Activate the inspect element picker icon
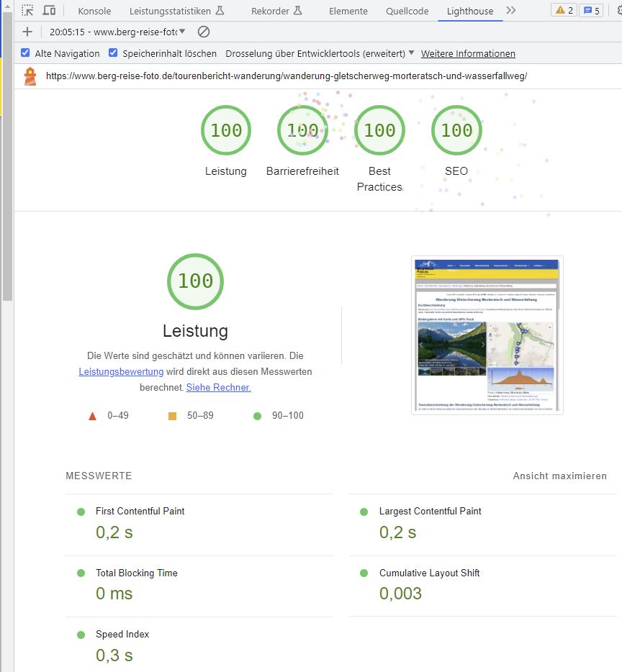Screen dimensions: 622x672 (x=27, y=10)
